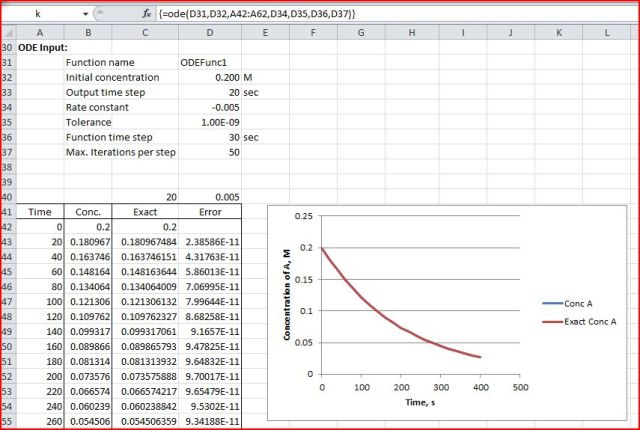Select the initial concentration value 0.200 cell
The image size is (640, 430).
point(210,77)
